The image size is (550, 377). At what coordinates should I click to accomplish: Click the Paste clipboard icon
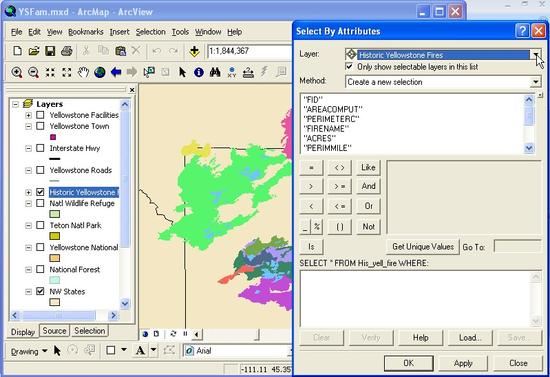pos(120,51)
